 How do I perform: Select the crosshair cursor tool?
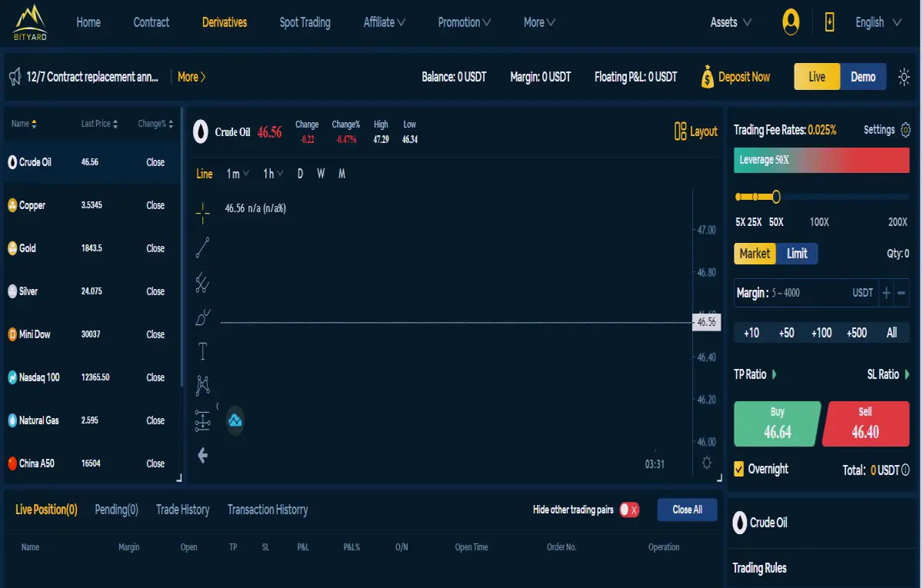tap(202, 213)
